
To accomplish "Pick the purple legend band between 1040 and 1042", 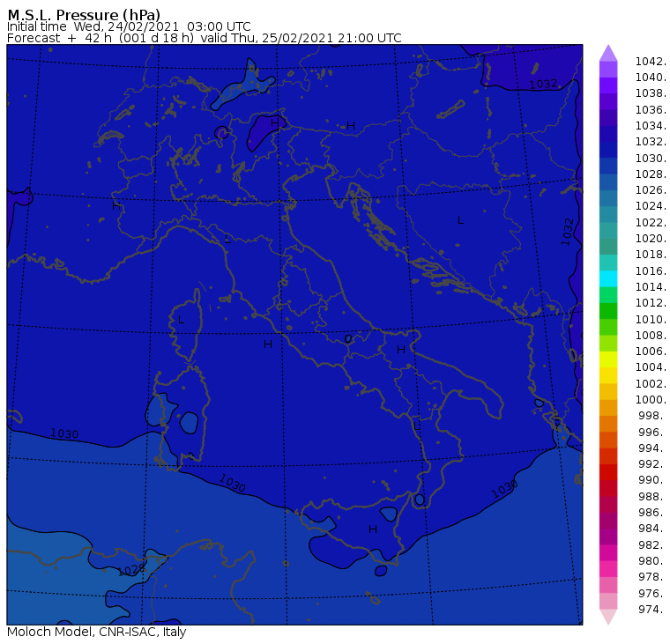I will click(608, 70).
